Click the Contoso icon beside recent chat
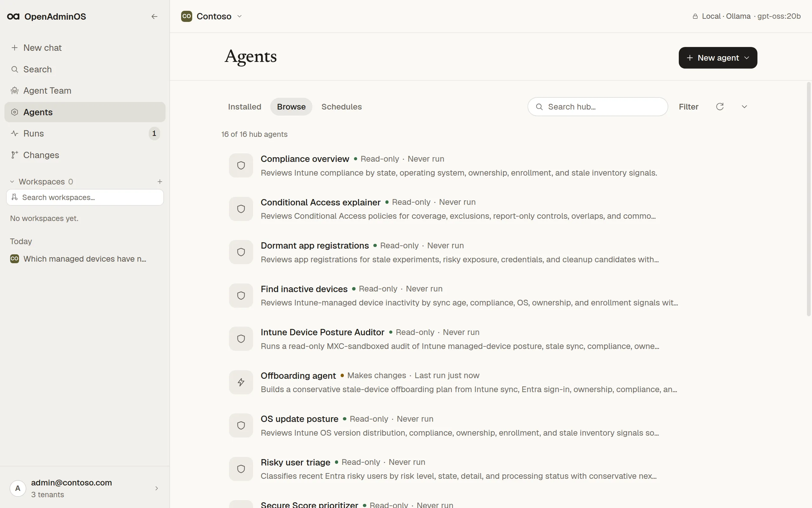 (14, 259)
